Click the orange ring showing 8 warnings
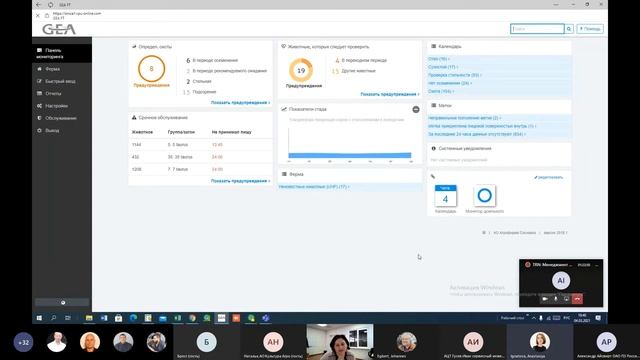The image size is (640, 360). [x=151, y=69]
